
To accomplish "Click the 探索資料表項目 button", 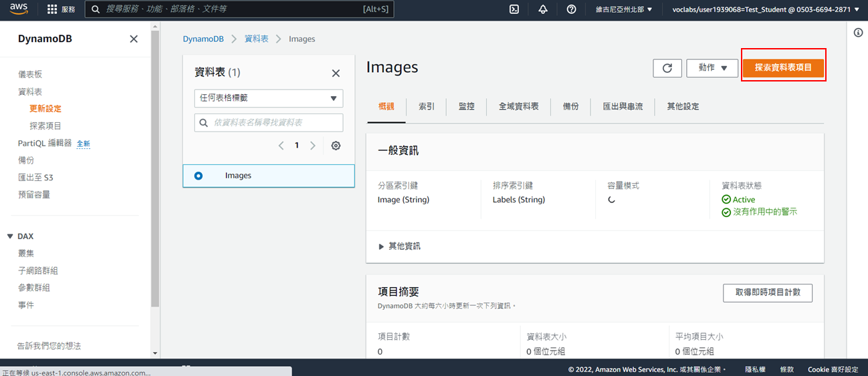I will click(784, 67).
